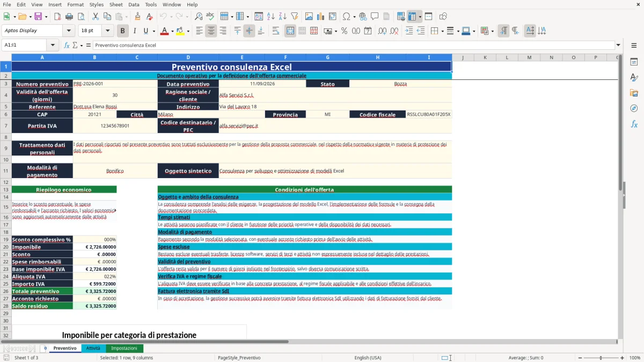Open Freeze Rows and Columns dropdown arrow
The image size is (644, 362).
[420, 17]
